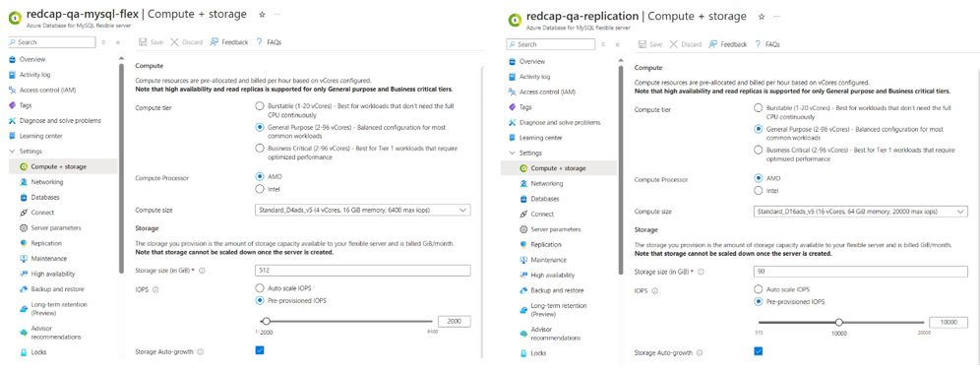Click Save in redcap-qa-mysql-flex toolbar
The width and height of the screenshot is (980, 373).
click(x=151, y=42)
